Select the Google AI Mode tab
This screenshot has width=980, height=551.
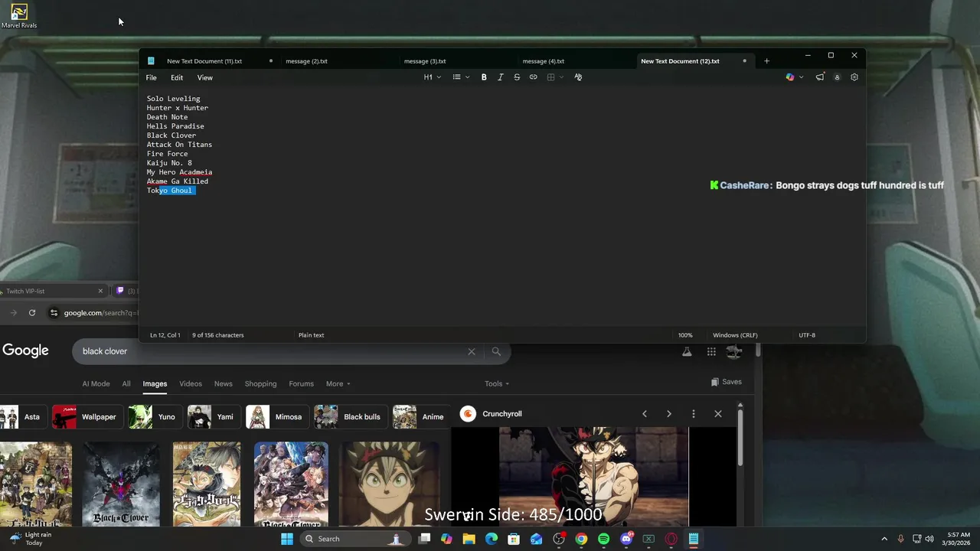click(96, 383)
